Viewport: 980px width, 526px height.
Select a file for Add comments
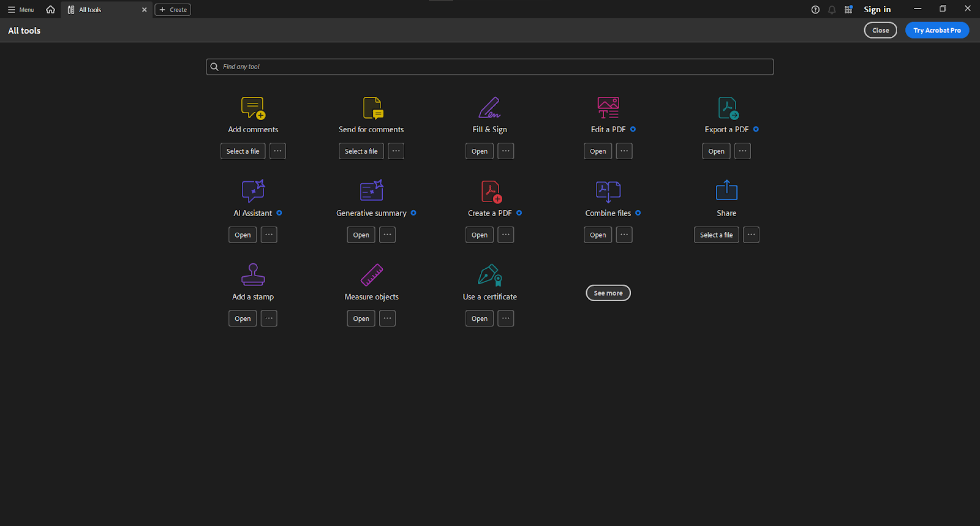tap(243, 151)
